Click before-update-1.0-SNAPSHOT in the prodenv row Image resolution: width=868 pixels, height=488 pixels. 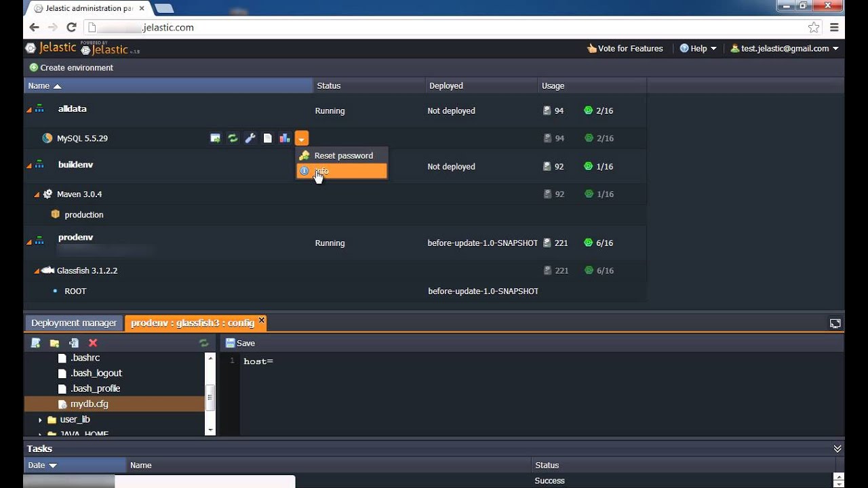(x=483, y=243)
